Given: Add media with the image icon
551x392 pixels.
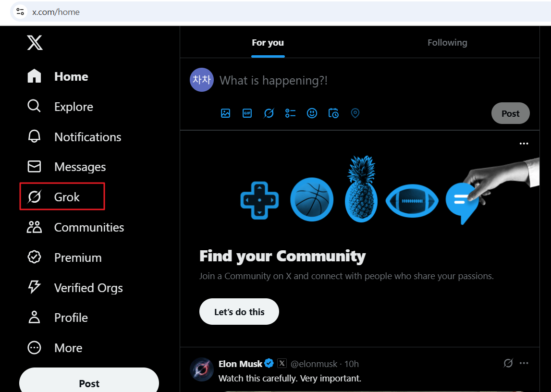Looking at the screenshot, I should 226,113.
